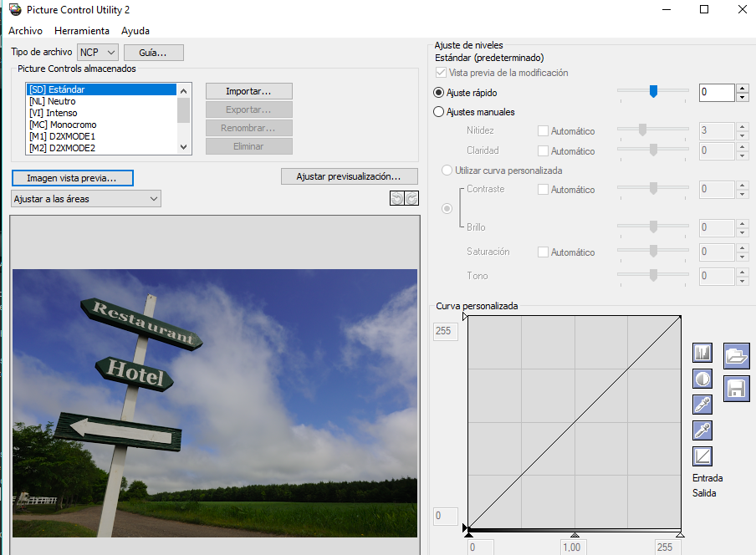Select the Ajuste rápido radio button
Viewport: 756px width, 555px height.
pos(439,93)
